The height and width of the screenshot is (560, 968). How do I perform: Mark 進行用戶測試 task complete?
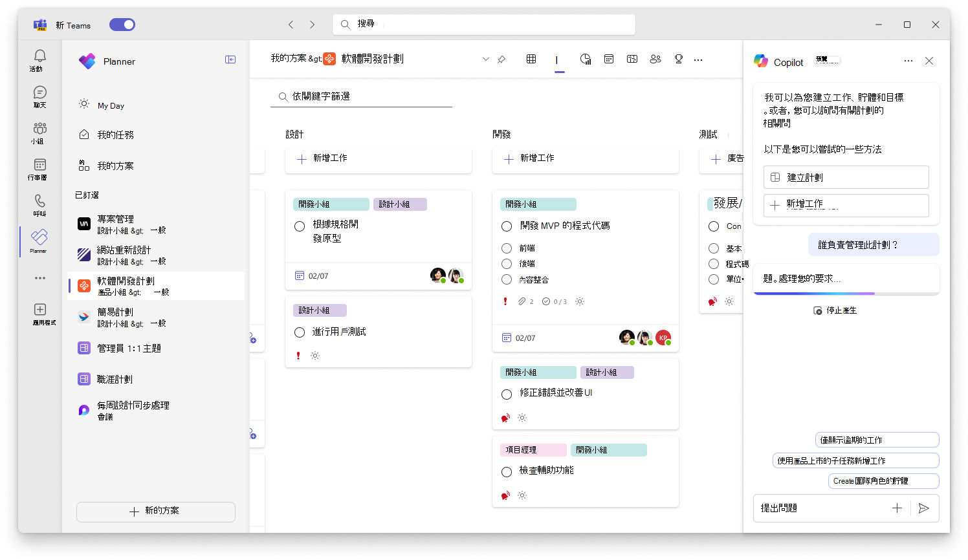click(300, 332)
